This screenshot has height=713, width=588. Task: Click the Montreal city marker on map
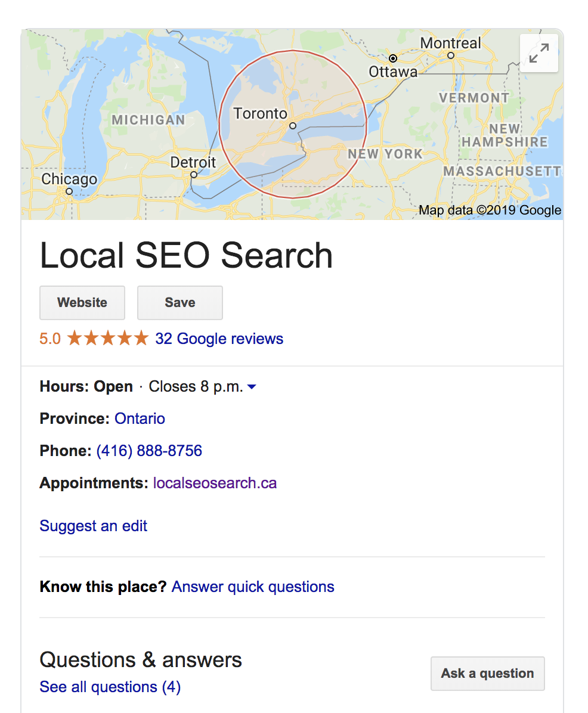[x=451, y=55]
